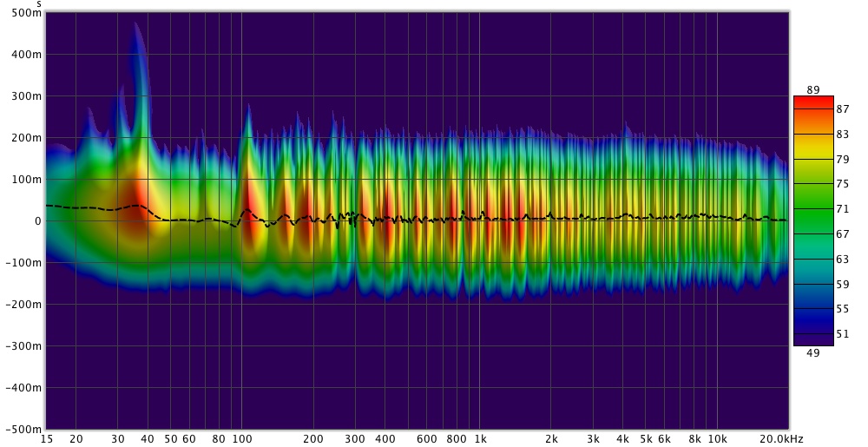Click the 100m time axis label
This screenshot has width=868, height=447.
click(x=26, y=180)
